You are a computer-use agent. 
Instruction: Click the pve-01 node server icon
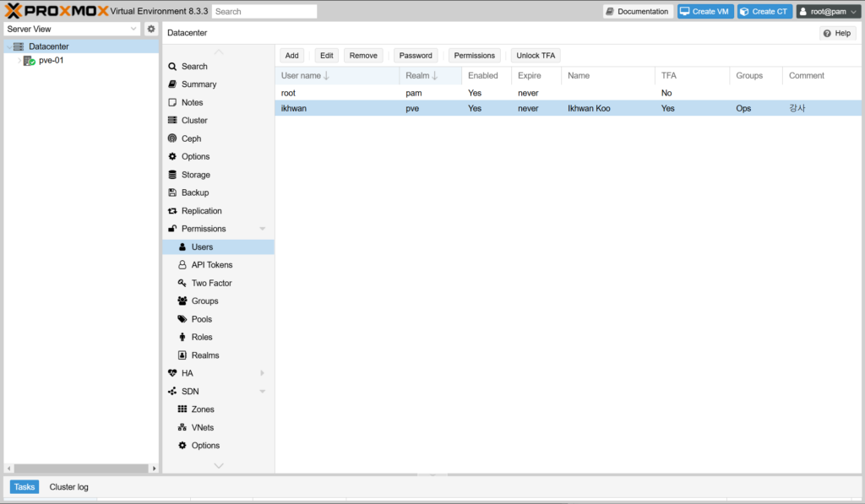tap(29, 61)
